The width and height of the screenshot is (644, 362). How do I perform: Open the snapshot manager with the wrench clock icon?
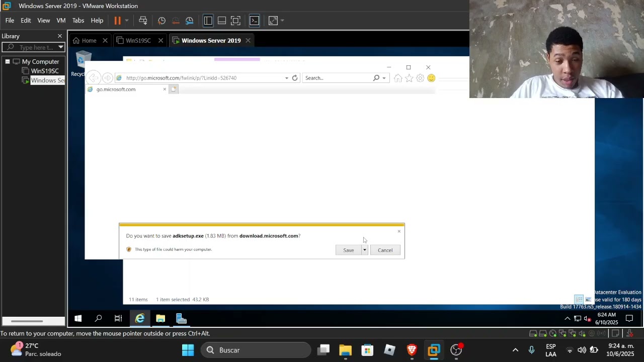(x=189, y=21)
